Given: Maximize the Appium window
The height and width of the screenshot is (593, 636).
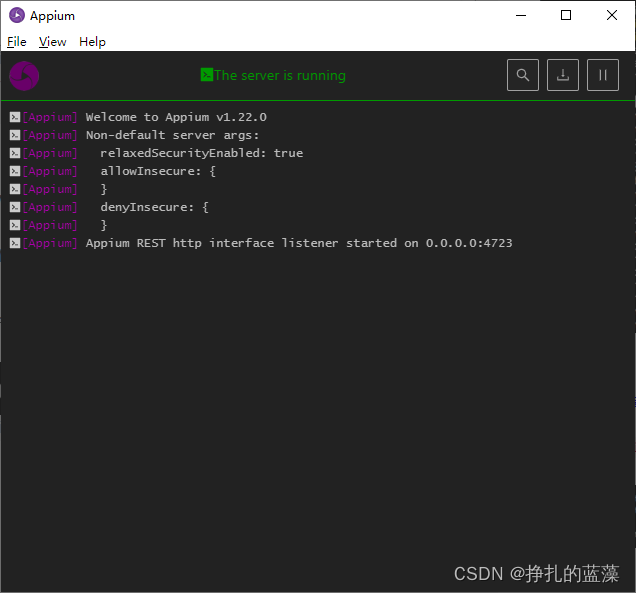Looking at the screenshot, I should 566,15.
